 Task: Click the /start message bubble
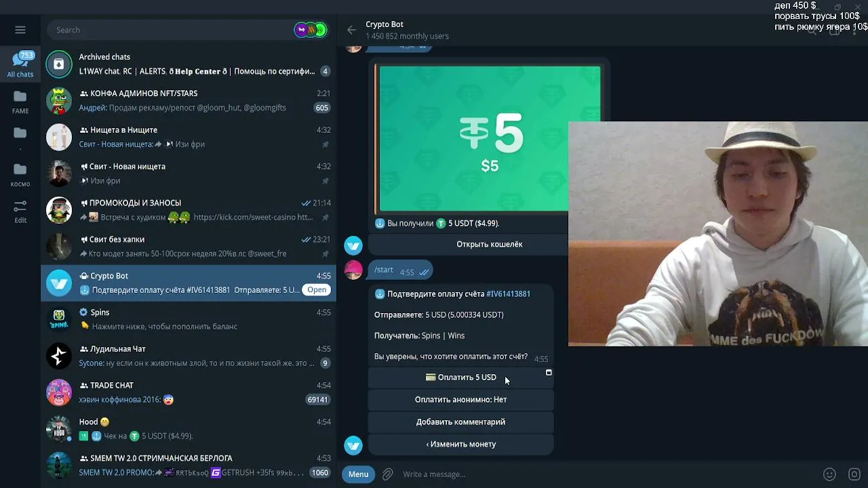pyautogui.click(x=401, y=270)
